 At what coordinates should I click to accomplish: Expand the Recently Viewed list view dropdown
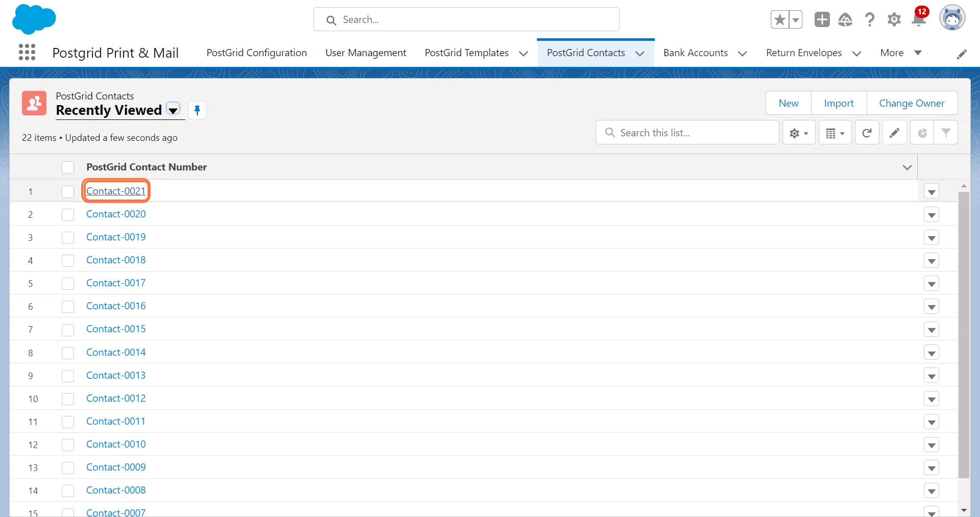click(174, 110)
